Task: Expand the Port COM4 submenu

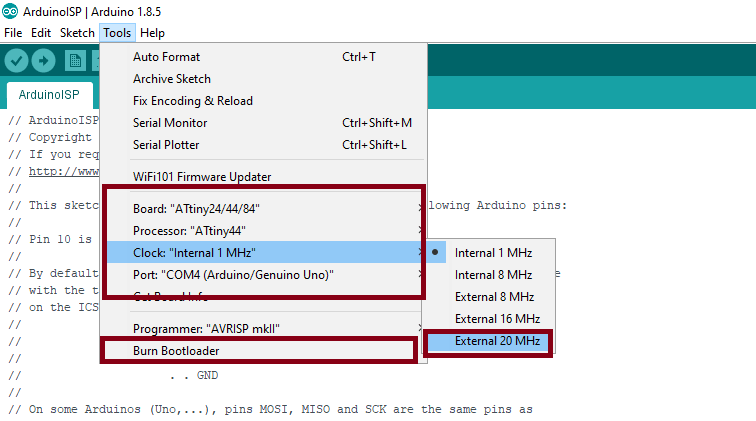Action: pyautogui.click(x=264, y=275)
